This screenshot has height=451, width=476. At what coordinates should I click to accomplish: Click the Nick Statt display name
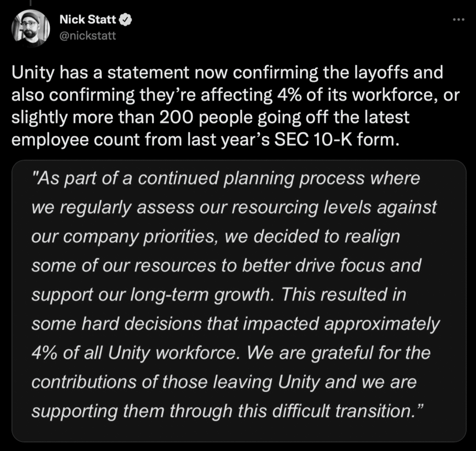click(x=88, y=20)
